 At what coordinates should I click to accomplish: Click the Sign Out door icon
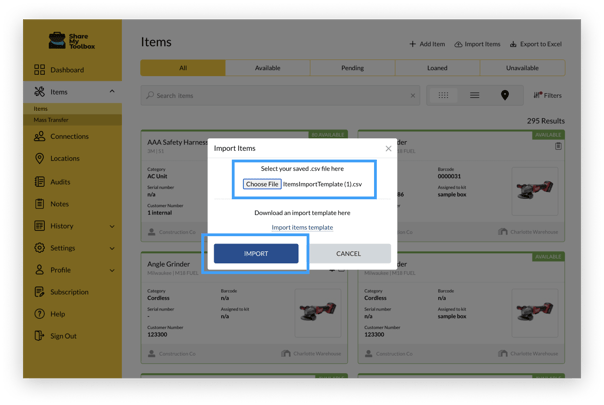[x=39, y=336]
